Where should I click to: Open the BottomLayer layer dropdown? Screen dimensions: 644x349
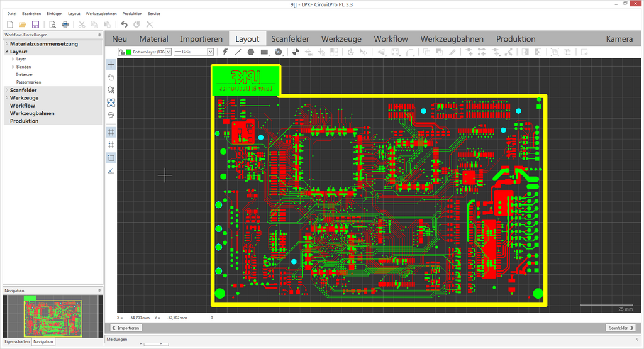pos(168,52)
